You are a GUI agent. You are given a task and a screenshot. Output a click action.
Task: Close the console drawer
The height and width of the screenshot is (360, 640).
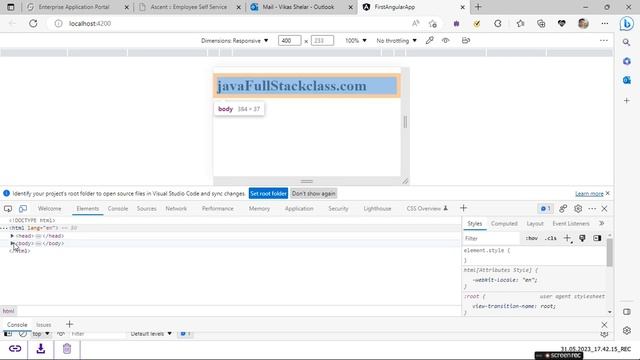coord(604,325)
